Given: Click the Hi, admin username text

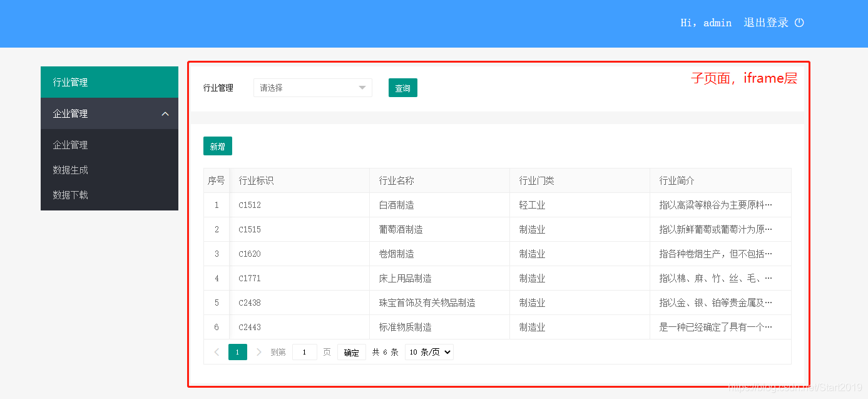Looking at the screenshot, I should coord(706,23).
